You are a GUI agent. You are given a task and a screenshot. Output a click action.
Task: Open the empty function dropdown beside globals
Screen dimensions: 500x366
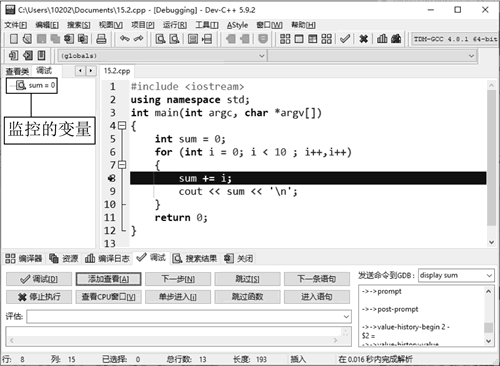click(x=372, y=56)
